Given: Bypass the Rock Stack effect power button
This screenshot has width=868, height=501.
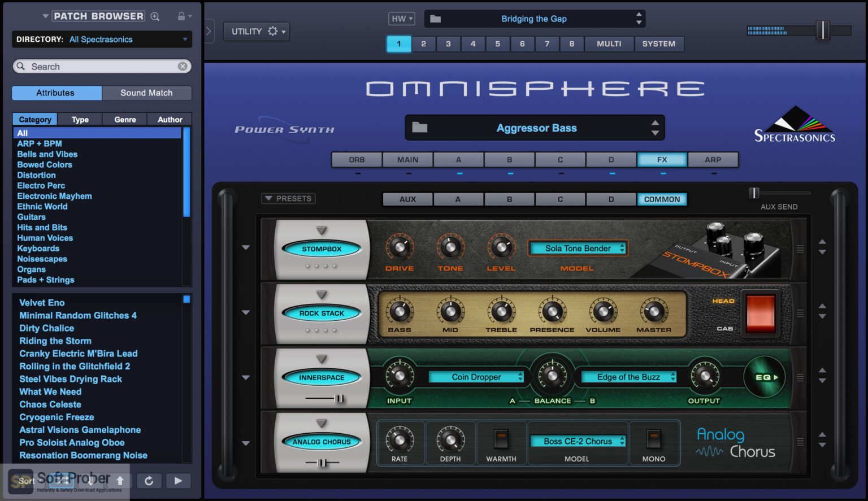Looking at the screenshot, I should 322,313.
